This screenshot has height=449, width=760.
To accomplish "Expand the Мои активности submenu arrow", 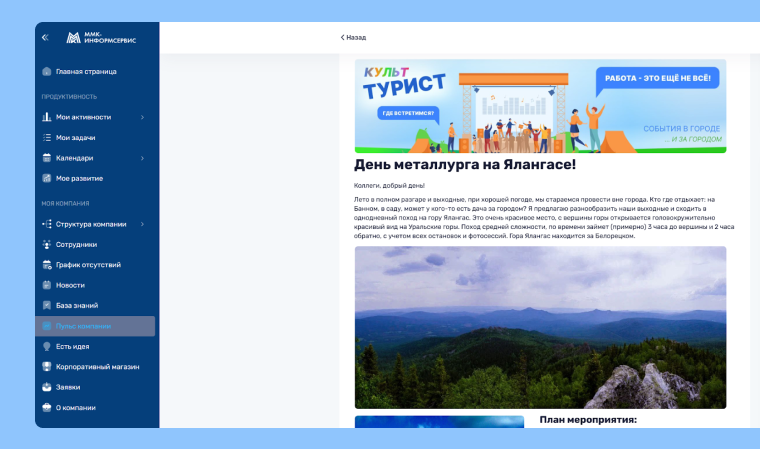I will [x=142, y=118].
